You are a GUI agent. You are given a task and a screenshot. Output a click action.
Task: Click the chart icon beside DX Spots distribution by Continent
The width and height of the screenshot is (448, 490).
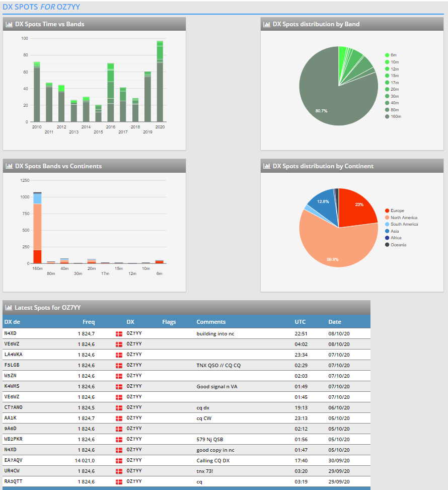pyautogui.click(x=267, y=166)
